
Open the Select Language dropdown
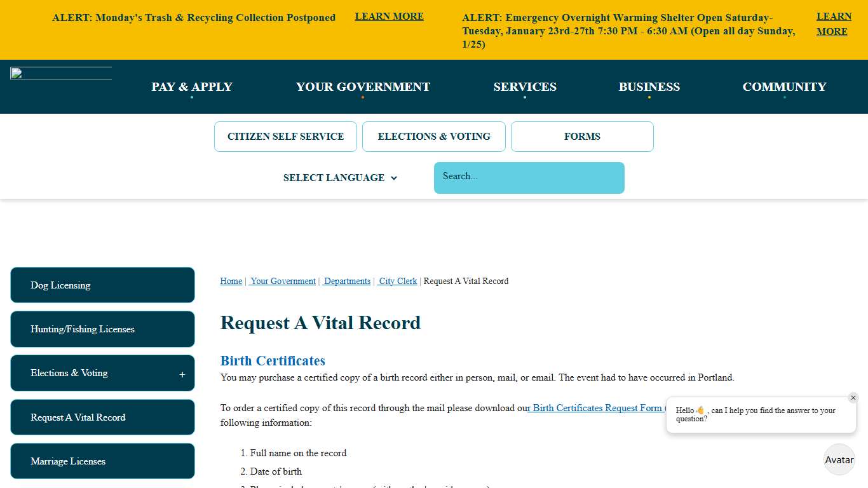(340, 178)
